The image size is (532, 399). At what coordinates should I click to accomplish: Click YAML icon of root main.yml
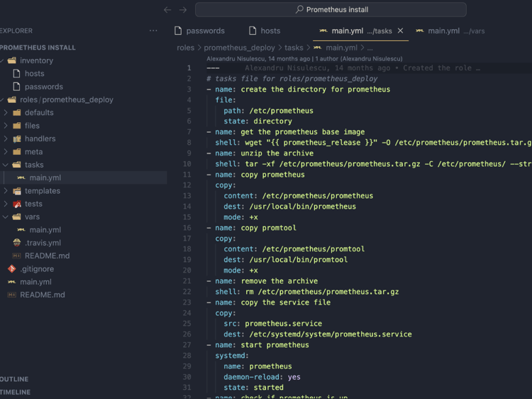(x=12, y=282)
